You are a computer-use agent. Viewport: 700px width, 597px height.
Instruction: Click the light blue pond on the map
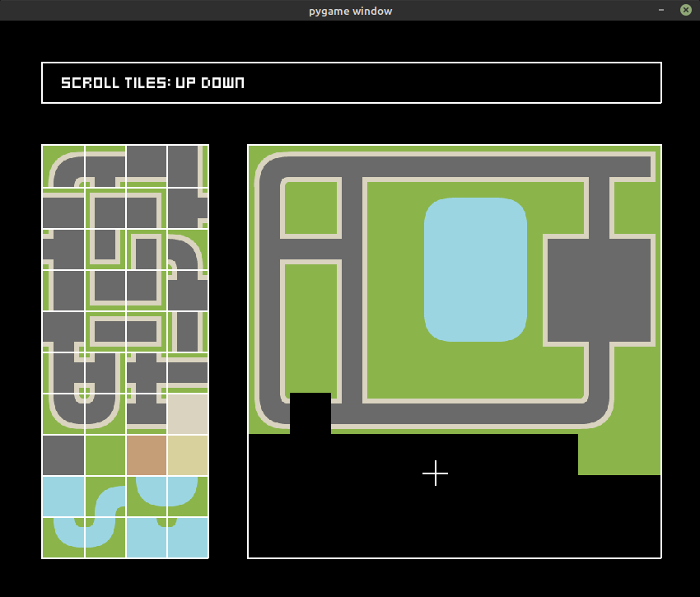click(x=475, y=270)
